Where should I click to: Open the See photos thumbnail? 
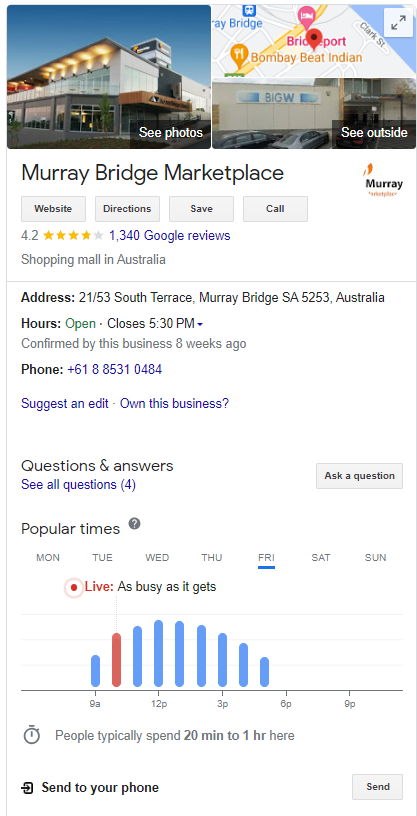(x=109, y=77)
